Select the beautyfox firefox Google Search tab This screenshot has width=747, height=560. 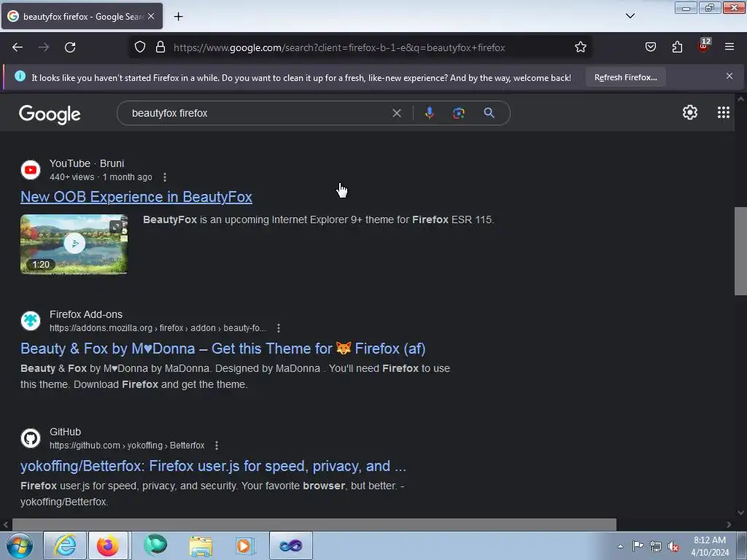(82, 16)
